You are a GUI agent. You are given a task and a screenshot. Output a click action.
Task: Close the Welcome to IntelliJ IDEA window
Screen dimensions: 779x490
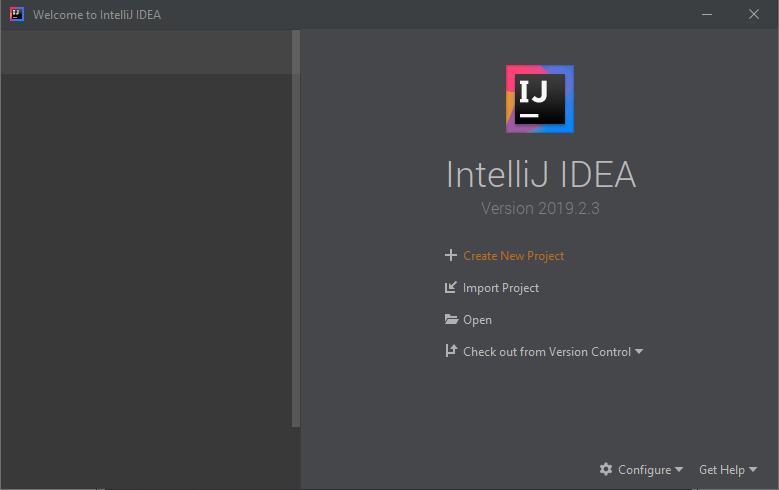(x=753, y=15)
